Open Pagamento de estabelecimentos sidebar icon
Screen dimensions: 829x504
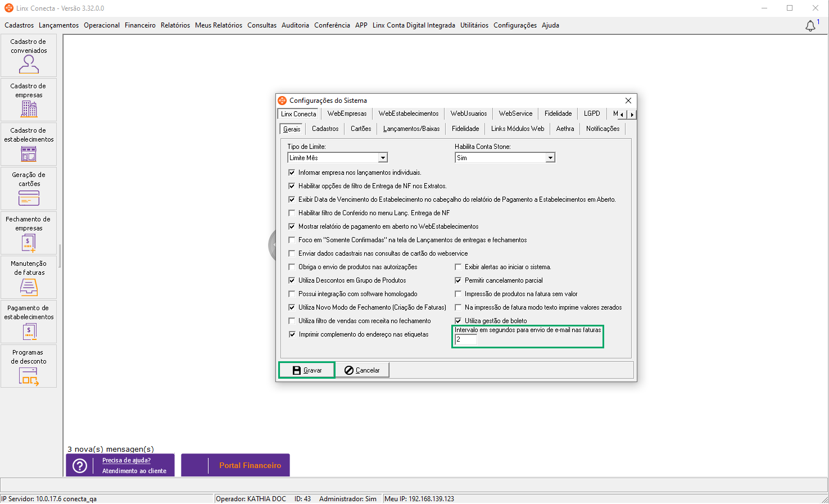click(29, 321)
